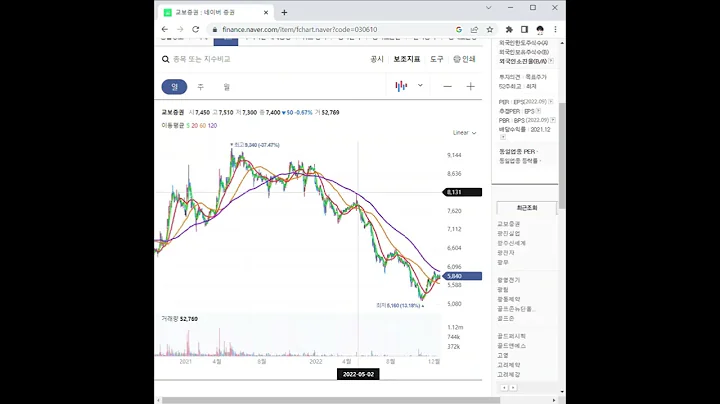Open help icon beside PBR BPS(2022.09)
This screenshot has width=720, height=404.
click(553, 120)
